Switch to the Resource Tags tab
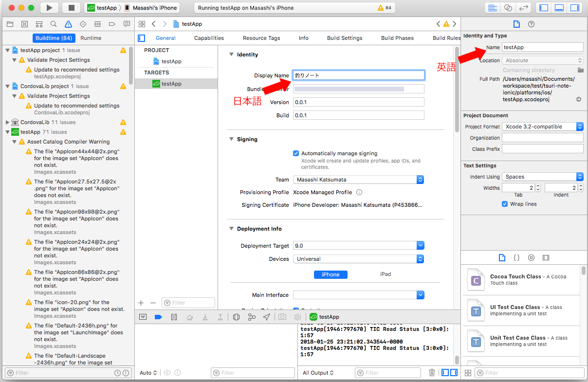This screenshot has height=382, width=588. 261,38
